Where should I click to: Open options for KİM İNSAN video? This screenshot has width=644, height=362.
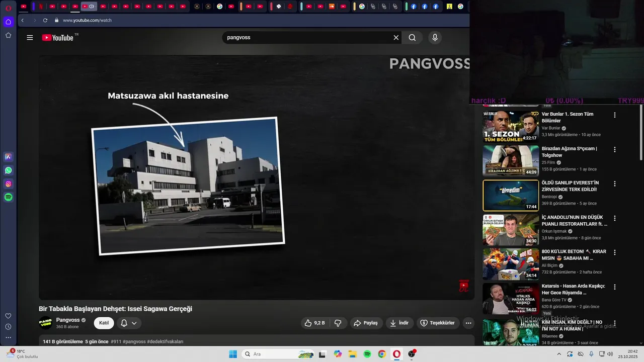point(614,323)
